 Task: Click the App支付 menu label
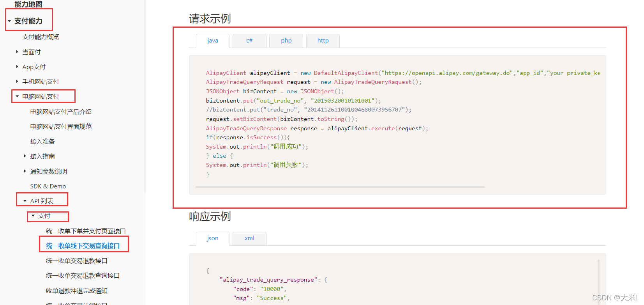pyautogui.click(x=34, y=67)
